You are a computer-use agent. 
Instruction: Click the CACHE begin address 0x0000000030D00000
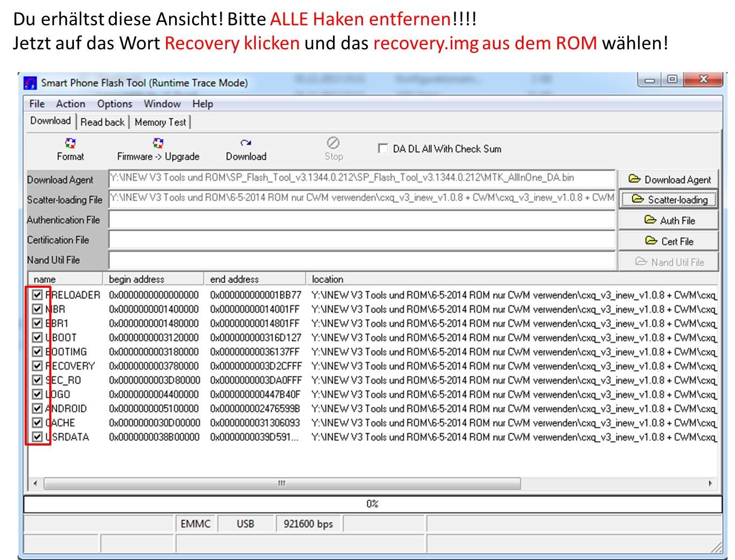pos(154,423)
